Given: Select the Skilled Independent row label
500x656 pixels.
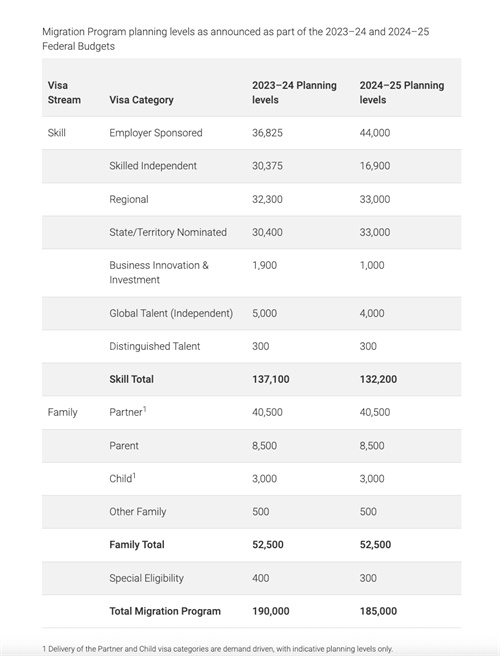Looking at the screenshot, I should point(153,166).
